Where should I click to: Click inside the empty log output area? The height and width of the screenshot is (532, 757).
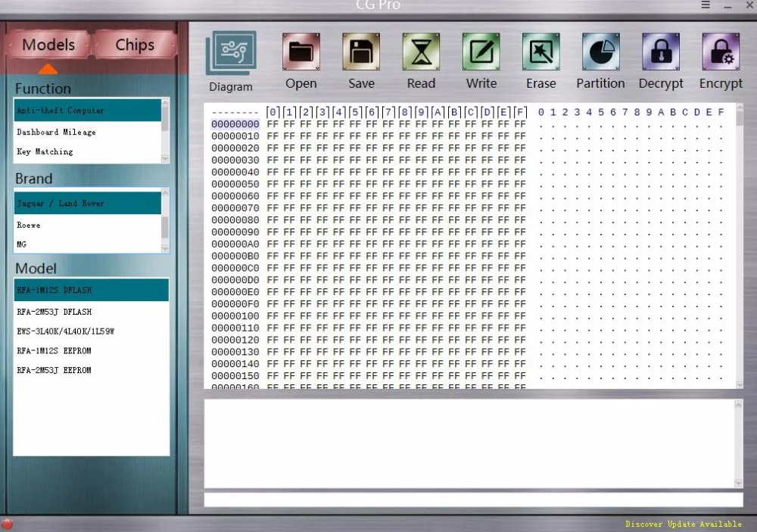tap(469, 443)
